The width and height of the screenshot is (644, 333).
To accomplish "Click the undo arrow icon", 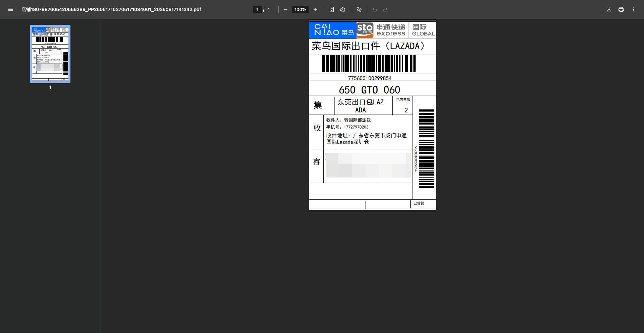I will [375, 9].
